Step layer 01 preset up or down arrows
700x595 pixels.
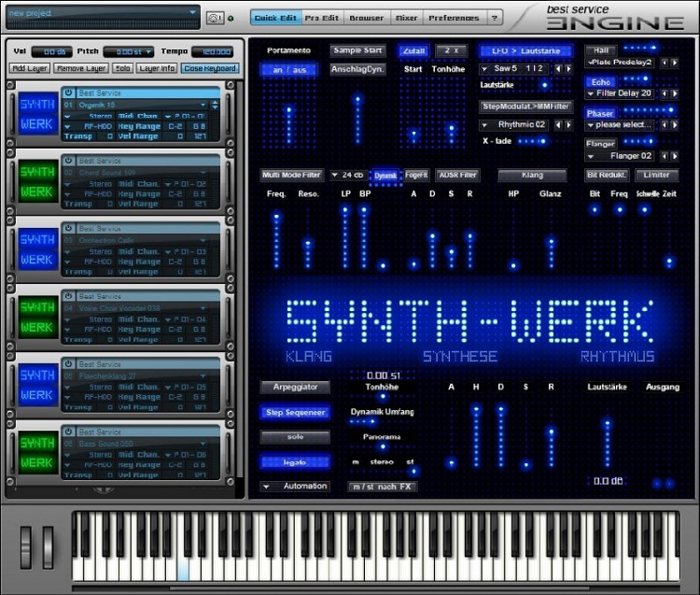216,105
